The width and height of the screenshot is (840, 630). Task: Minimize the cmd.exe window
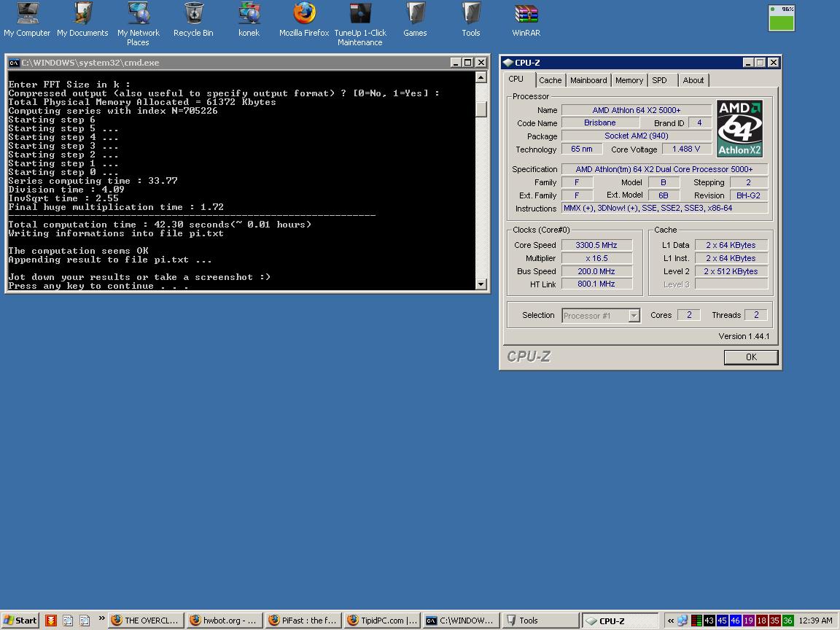pos(455,63)
